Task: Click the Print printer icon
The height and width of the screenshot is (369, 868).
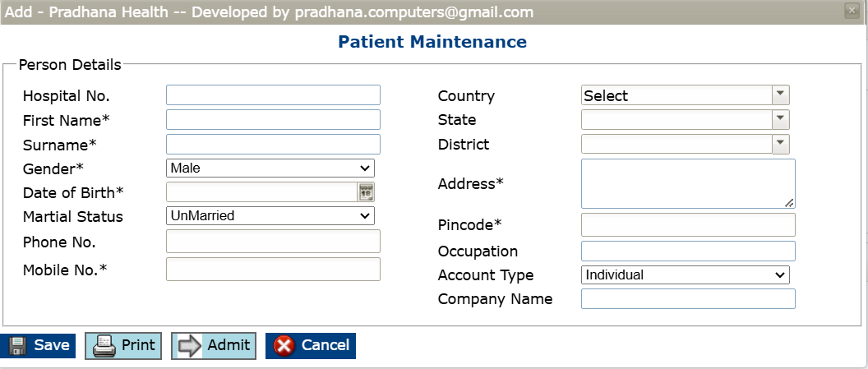Action: 104,346
